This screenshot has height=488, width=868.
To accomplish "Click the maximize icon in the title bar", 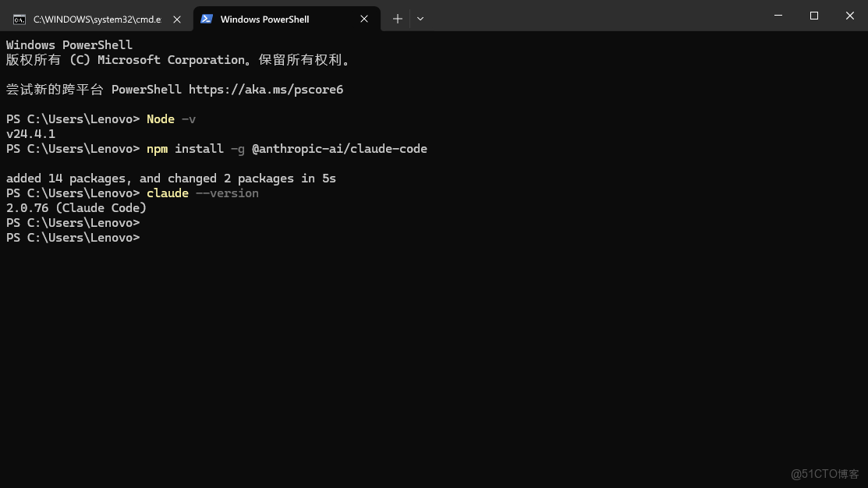I will pos(813,16).
